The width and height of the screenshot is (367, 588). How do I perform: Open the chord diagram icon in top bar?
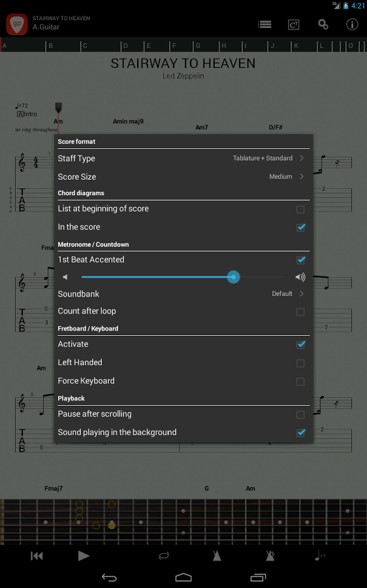tap(293, 25)
